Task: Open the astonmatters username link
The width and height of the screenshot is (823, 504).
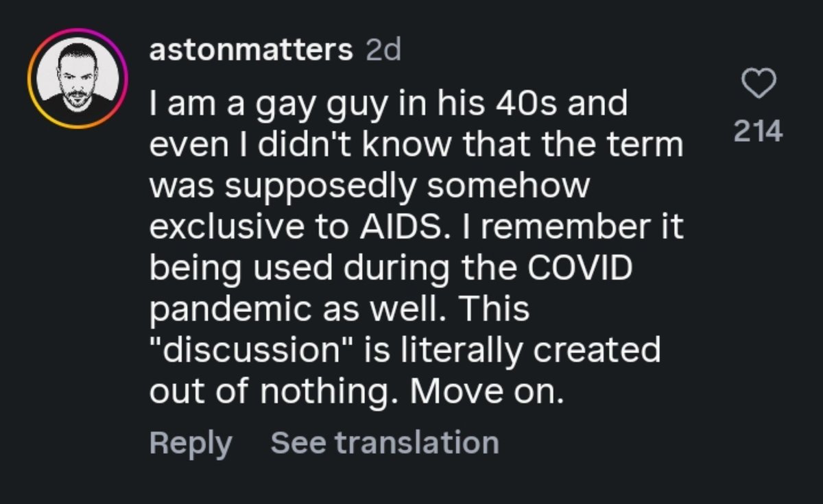Action: 250,51
